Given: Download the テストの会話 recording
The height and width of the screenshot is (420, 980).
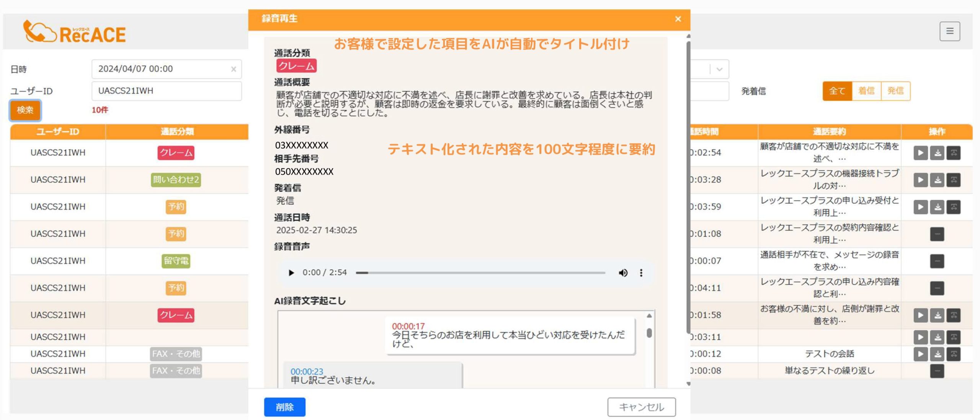Looking at the screenshot, I should coord(938,354).
